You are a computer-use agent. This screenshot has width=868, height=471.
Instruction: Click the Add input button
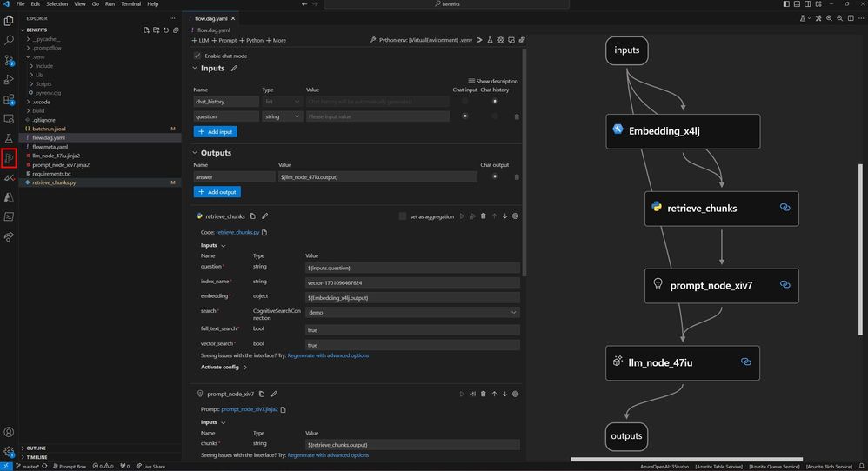[x=215, y=131]
